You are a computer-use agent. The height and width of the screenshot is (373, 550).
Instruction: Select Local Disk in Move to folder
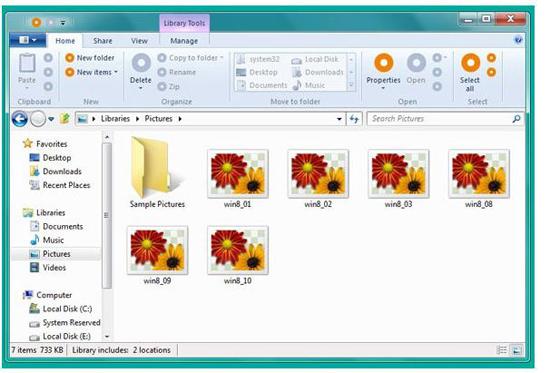(x=315, y=59)
